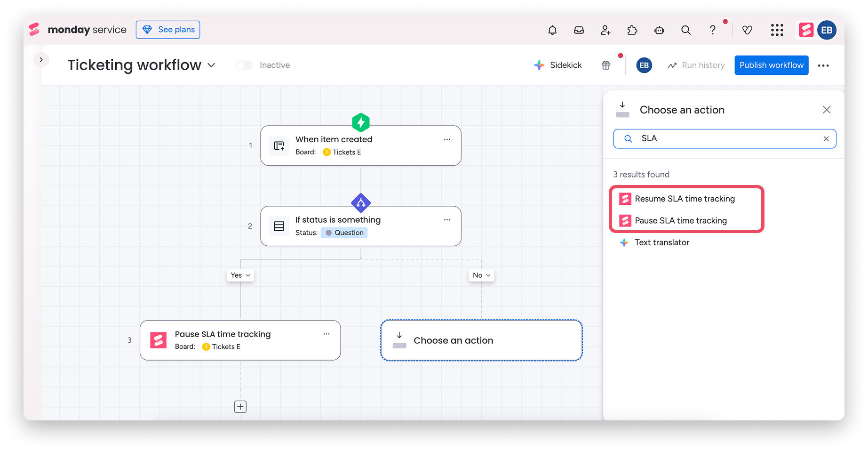Click the Choose an action placeholder card
This screenshot has height=451, width=868.
(x=482, y=340)
